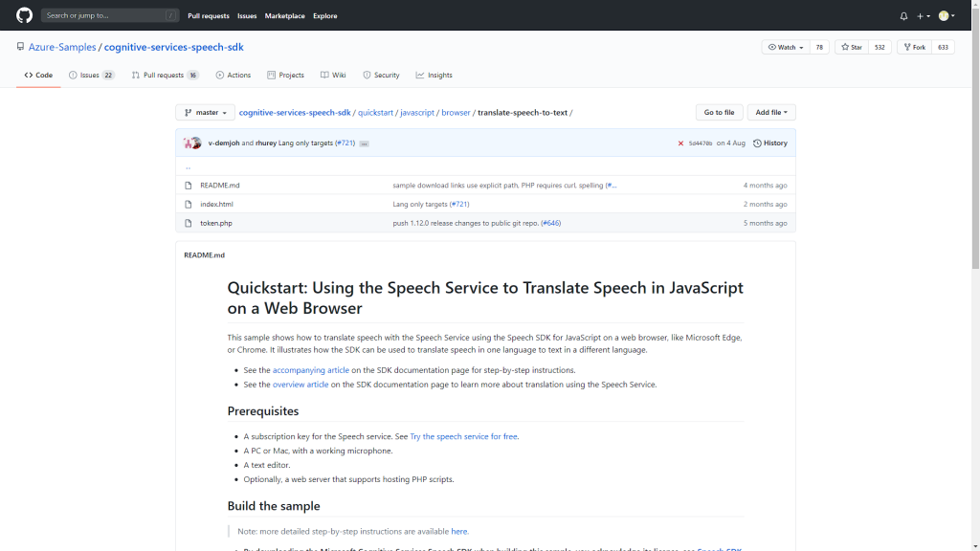The width and height of the screenshot is (980, 551).
Task: Focus the Search or jump to field
Action: pyautogui.click(x=110, y=15)
